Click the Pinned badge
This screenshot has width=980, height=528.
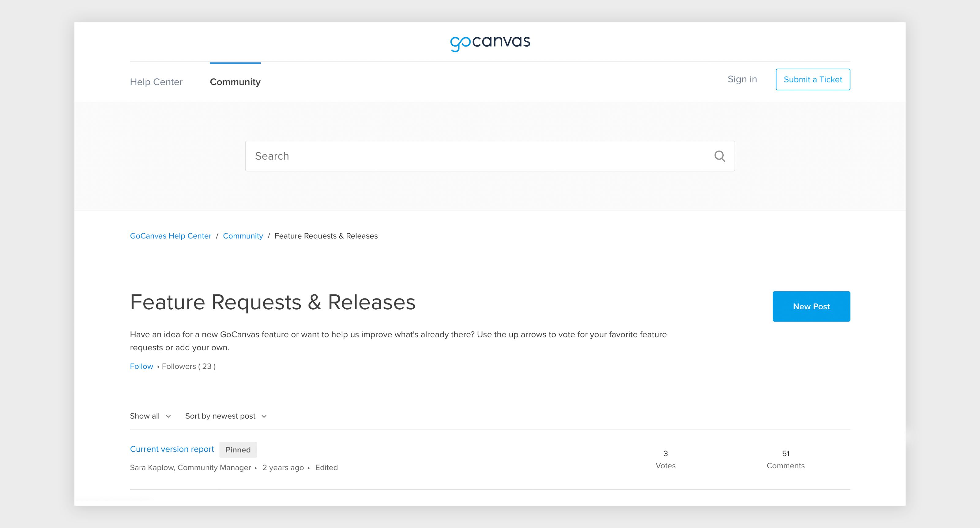point(238,450)
